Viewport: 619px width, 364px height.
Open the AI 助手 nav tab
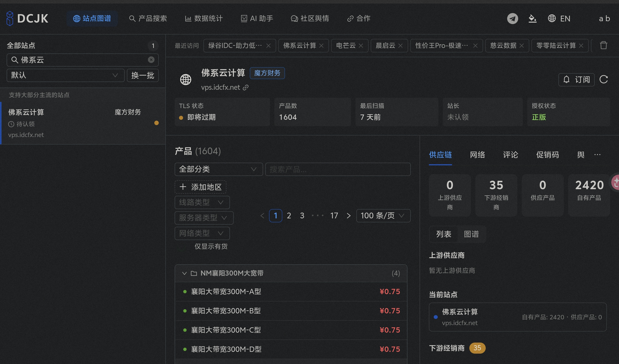pyautogui.click(x=257, y=18)
